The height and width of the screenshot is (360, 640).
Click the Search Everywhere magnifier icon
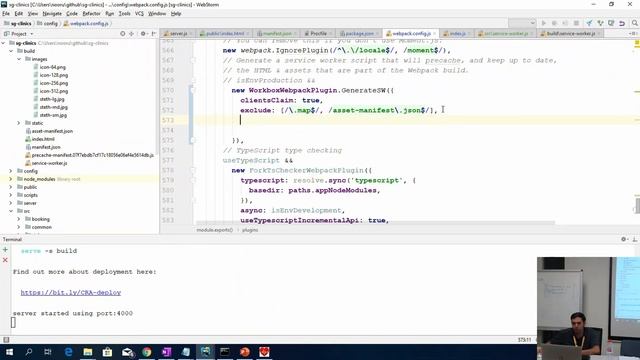[635, 23]
